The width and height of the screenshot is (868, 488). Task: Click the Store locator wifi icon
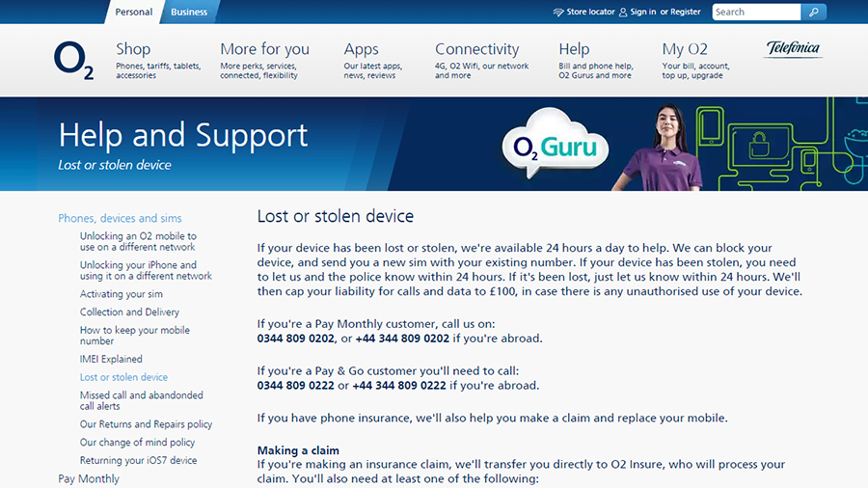point(558,13)
